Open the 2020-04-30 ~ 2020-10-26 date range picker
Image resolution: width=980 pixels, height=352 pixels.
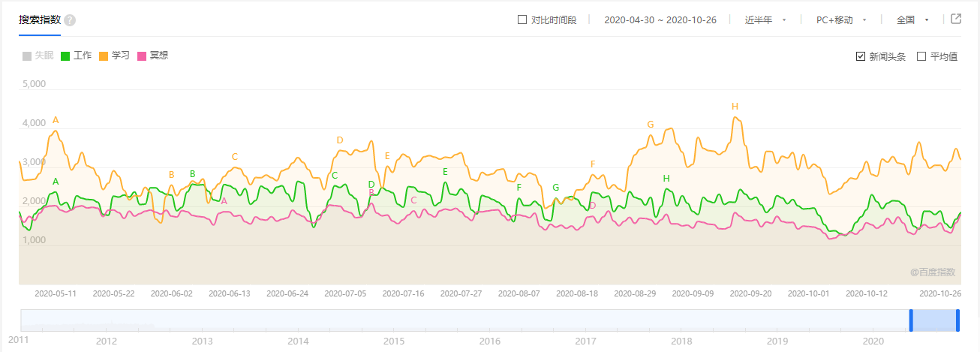click(x=660, y=20)
